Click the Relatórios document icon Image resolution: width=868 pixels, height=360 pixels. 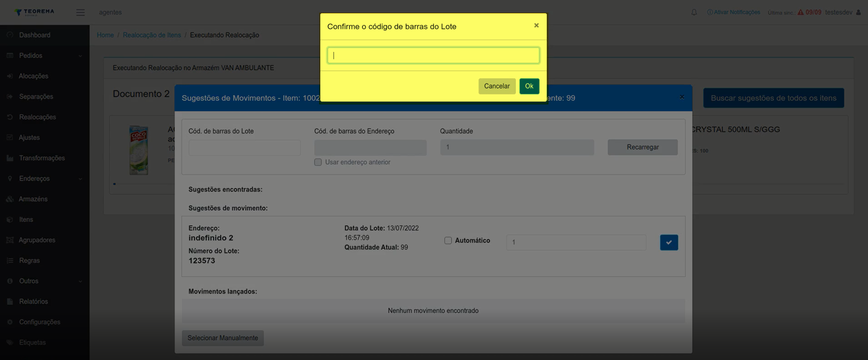pos(10,301)
